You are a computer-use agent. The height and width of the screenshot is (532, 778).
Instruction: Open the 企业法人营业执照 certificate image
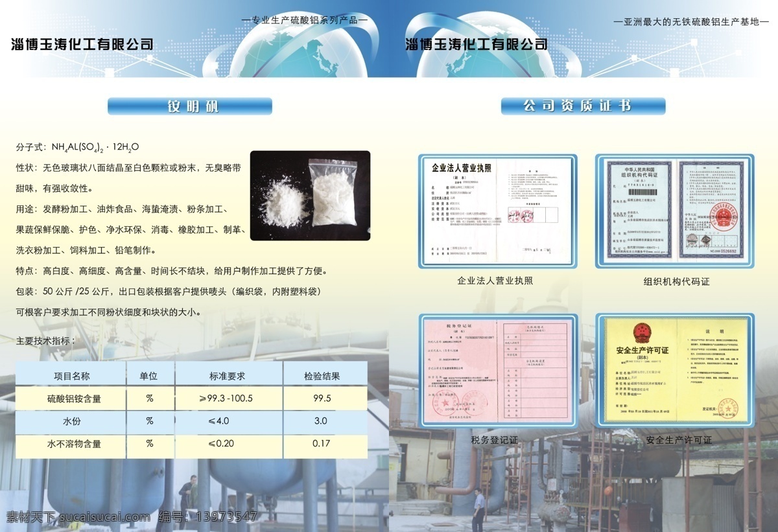[x=497, y=212]
